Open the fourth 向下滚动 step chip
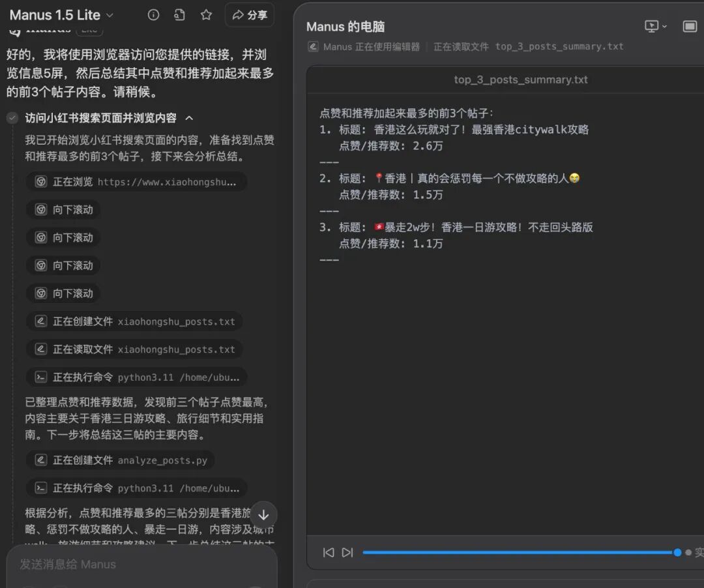704x588 pixels. click(63, 293)
